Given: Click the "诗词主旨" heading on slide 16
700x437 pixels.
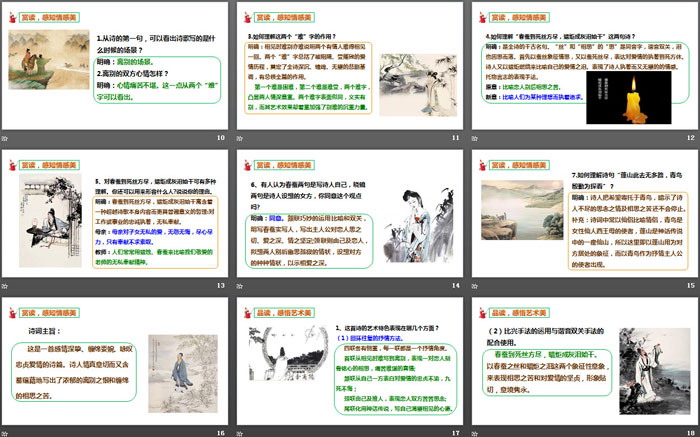Looking at the screenshot, I should tap(41, 327).
